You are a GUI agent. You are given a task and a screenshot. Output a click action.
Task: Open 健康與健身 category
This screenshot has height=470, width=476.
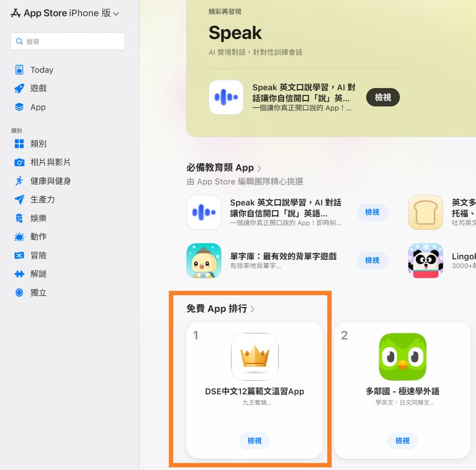pos(51,181)
